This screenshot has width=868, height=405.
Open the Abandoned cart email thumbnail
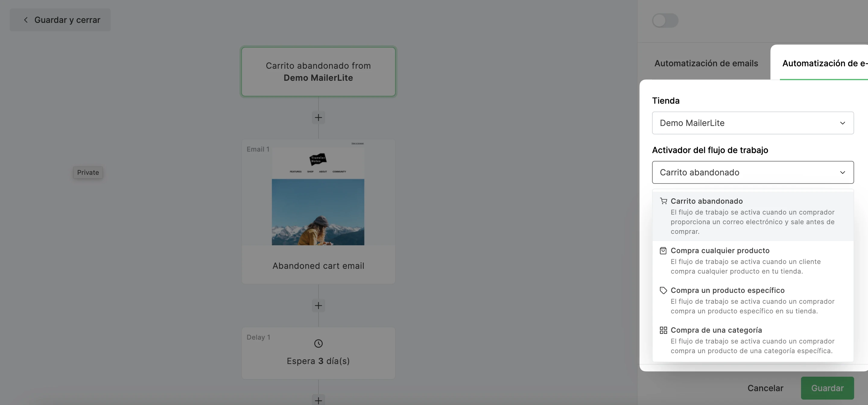(x=318, y=195)
